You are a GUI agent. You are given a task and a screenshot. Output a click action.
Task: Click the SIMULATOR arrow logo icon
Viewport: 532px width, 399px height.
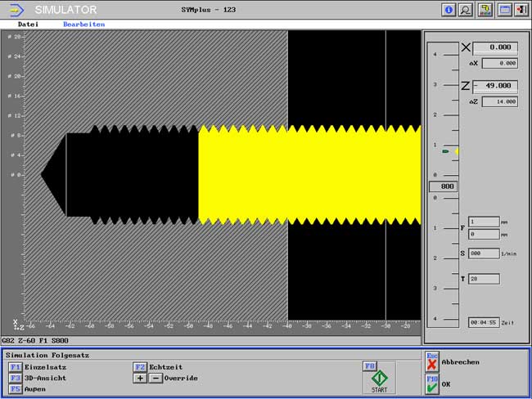16,10
